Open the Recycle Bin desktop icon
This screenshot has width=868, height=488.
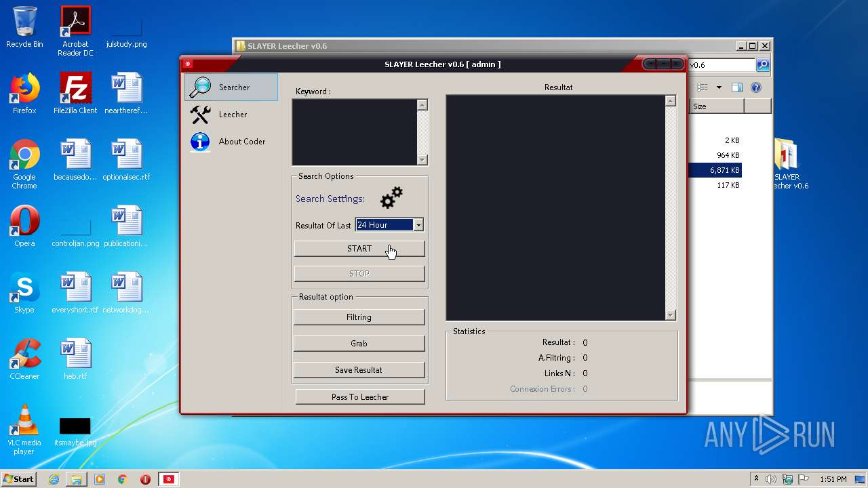point(24,27)
